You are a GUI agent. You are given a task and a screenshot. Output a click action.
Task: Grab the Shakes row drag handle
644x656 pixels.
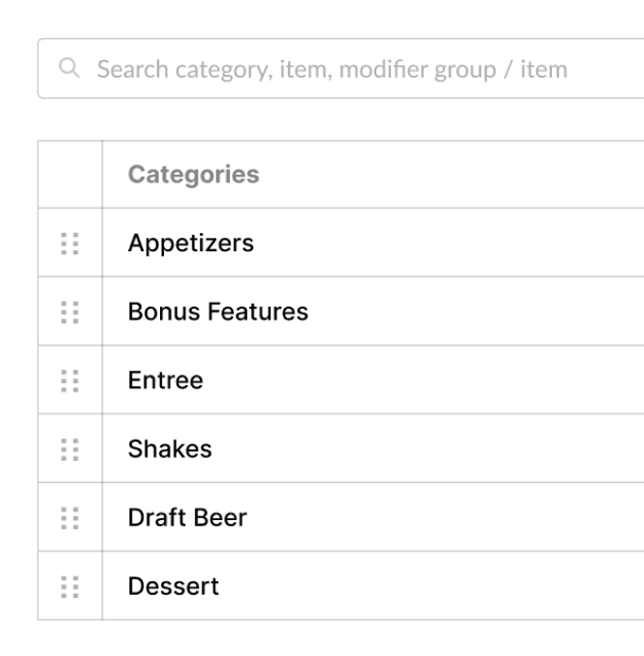click(69, 449)
